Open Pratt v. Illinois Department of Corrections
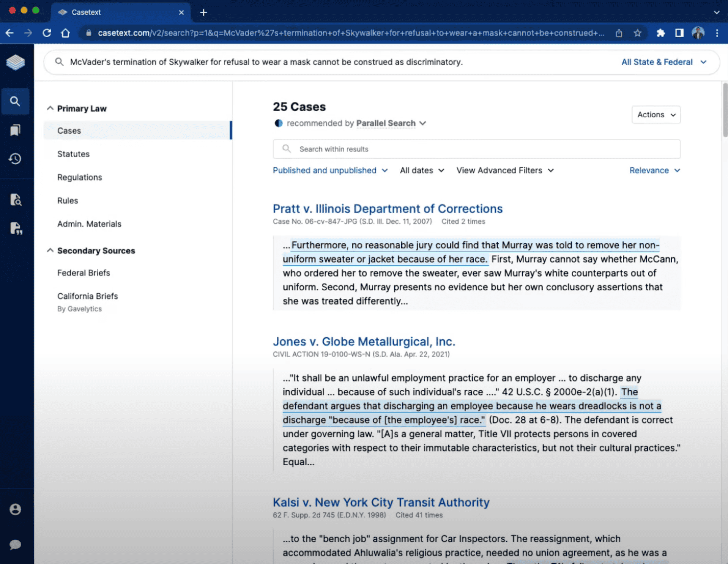 point(388,209)
